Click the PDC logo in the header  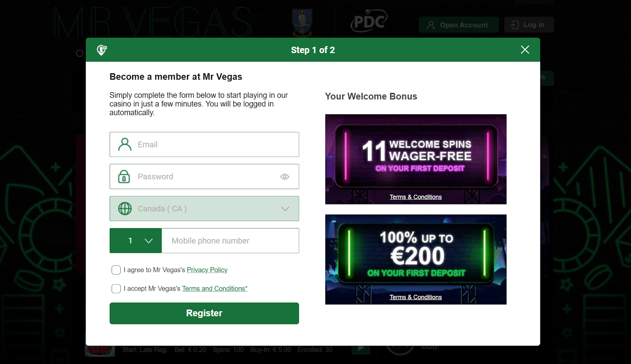pos(369,21)
